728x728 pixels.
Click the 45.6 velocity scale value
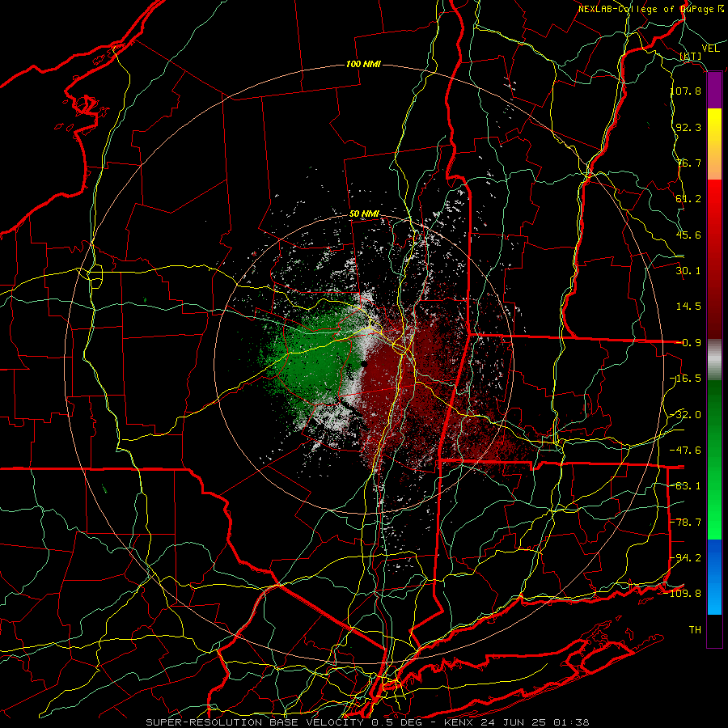[688, 235]
